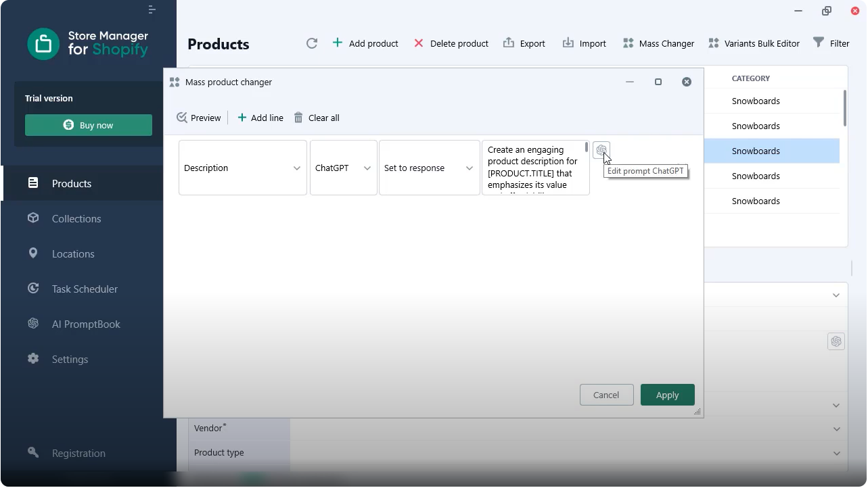Add a line in mass changer
The image size is (868, 488).
pos(260,118)
